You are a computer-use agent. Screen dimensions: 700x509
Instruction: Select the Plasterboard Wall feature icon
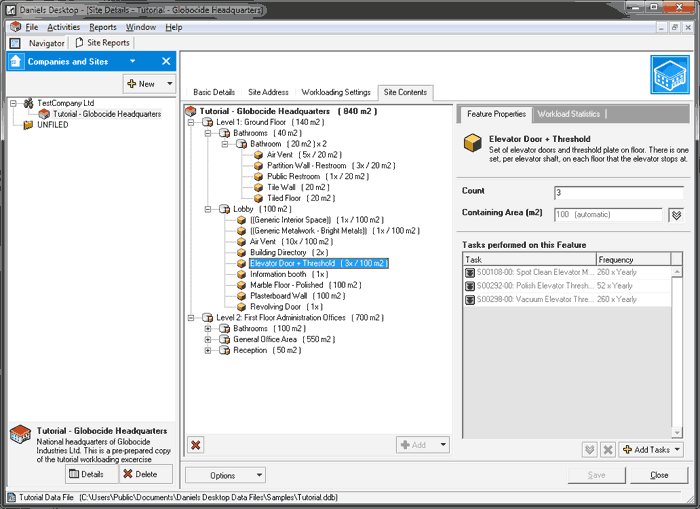pos(242,296)
